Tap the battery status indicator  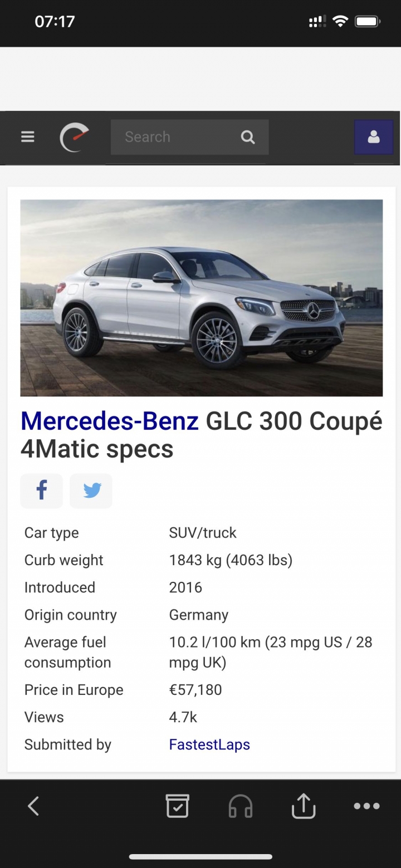pyautogui.click(x=368, y=22)
